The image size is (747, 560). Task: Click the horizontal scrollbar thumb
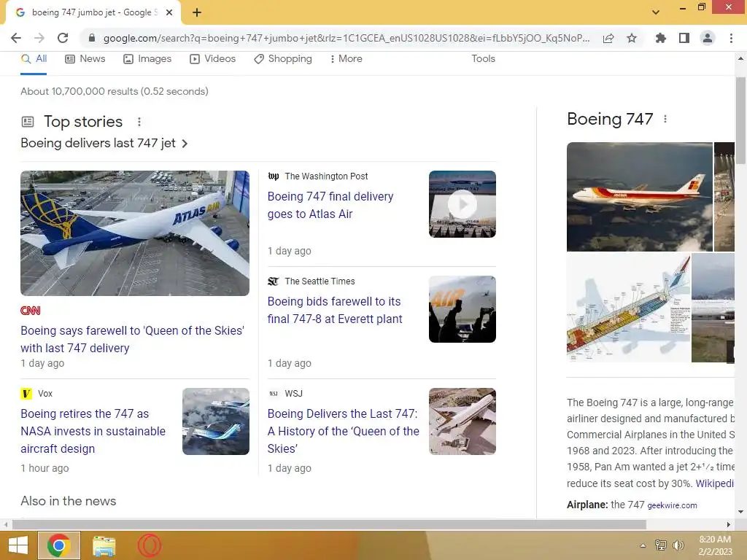point(329,524)
